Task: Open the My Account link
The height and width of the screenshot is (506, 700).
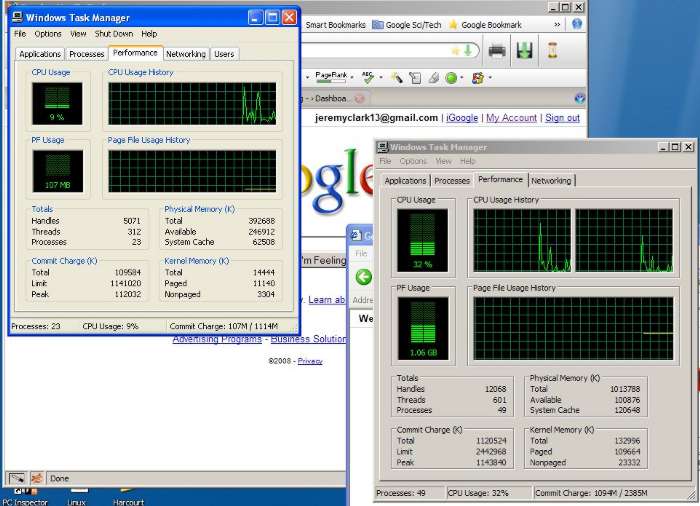Action: pyautogui.click(x=511, y=118)
